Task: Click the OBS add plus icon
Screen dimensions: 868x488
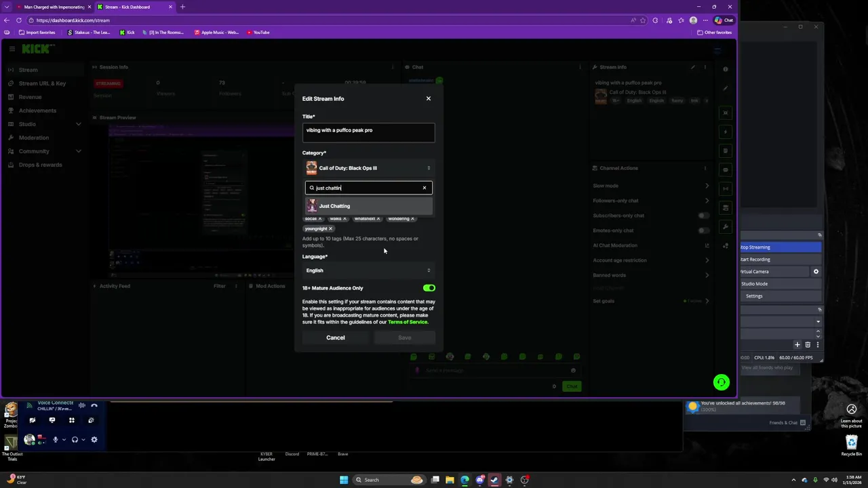Action: click(797, 345)
